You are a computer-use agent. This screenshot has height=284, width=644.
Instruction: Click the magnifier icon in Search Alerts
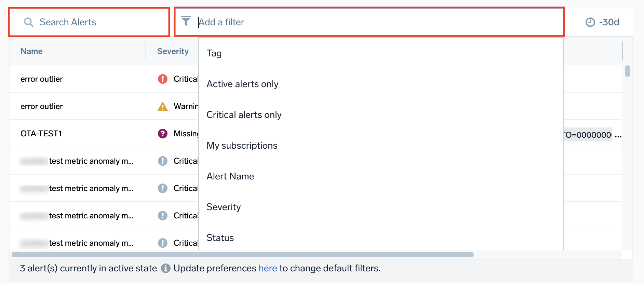[28, 22]
